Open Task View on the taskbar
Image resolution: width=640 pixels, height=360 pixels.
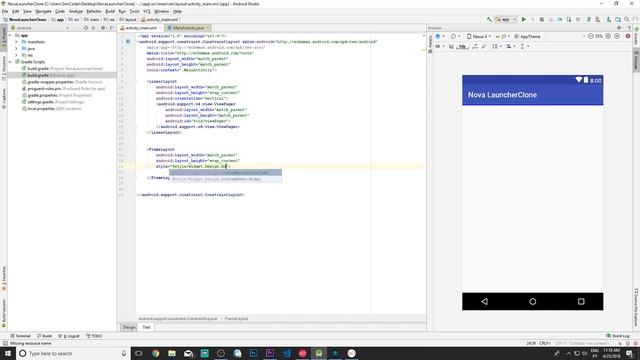tap(139, 353)
